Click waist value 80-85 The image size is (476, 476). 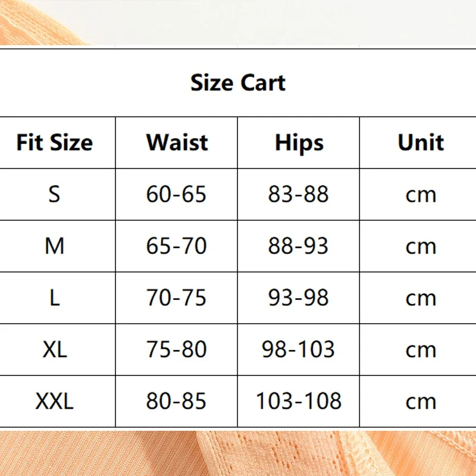[176, 401]
